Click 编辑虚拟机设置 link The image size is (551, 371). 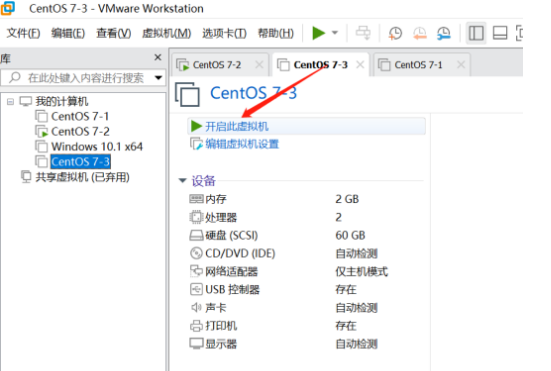click(242, 144)
